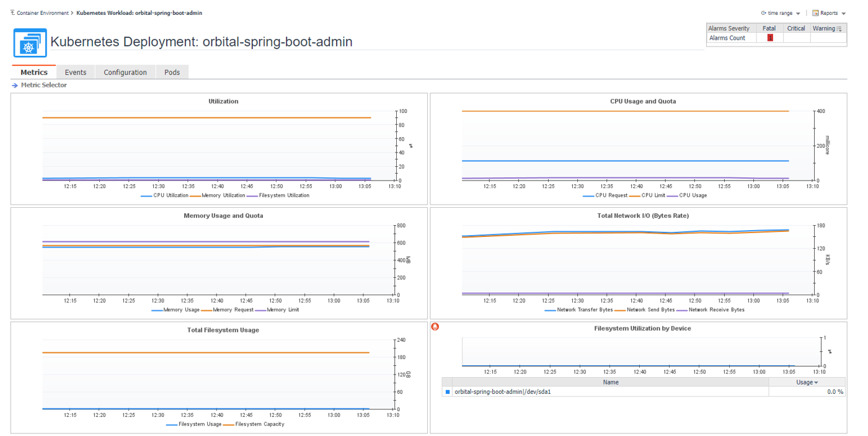Click the CPU Usage and Quota title
This screenshot has height=436, width=868.
pos(643,101)
